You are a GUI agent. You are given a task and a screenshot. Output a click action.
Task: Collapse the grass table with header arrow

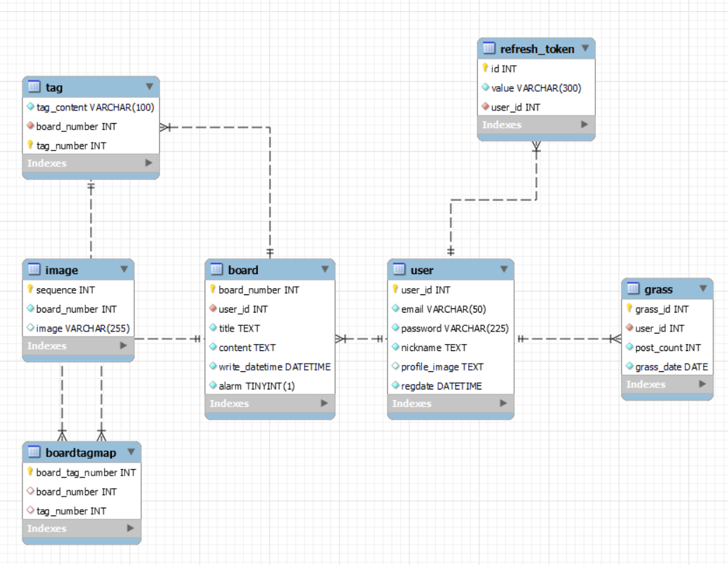coord(703,289)
